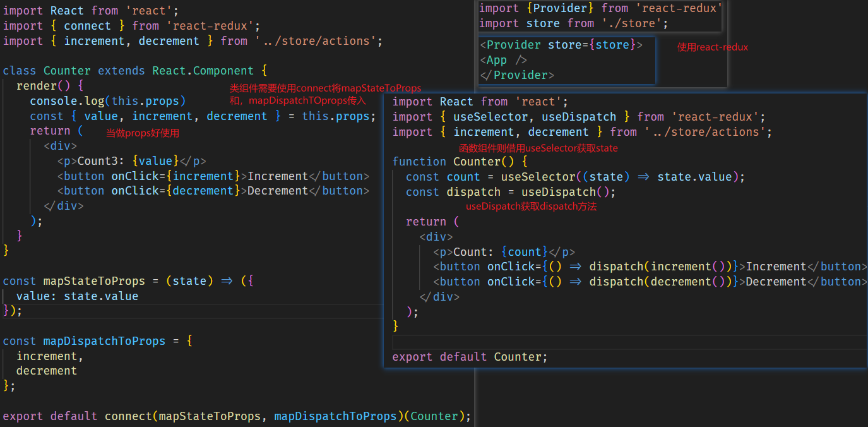Click the const count = useSelector line
868x427 pixels.
[x=575, y=177]
